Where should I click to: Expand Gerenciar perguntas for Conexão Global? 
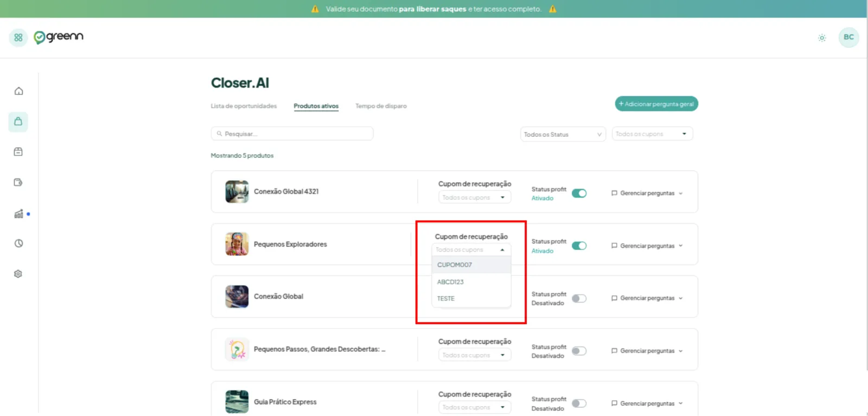(x=647, y=298)
